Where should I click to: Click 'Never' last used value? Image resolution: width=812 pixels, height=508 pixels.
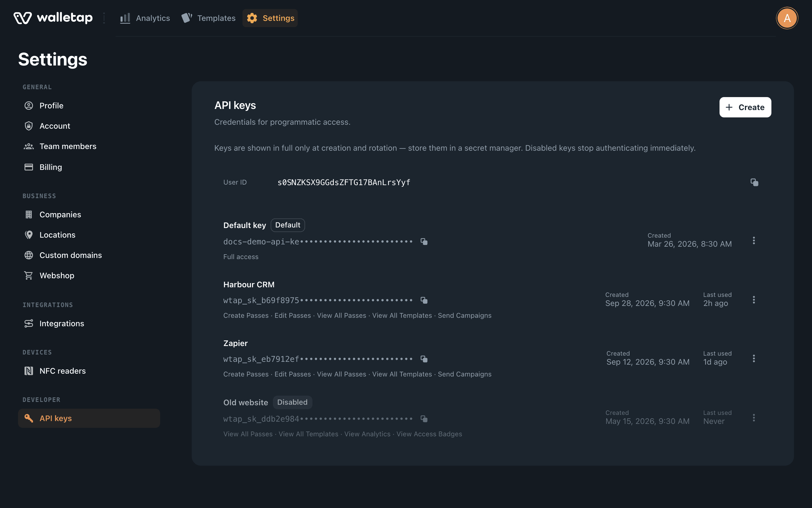(x=714, y=421)
